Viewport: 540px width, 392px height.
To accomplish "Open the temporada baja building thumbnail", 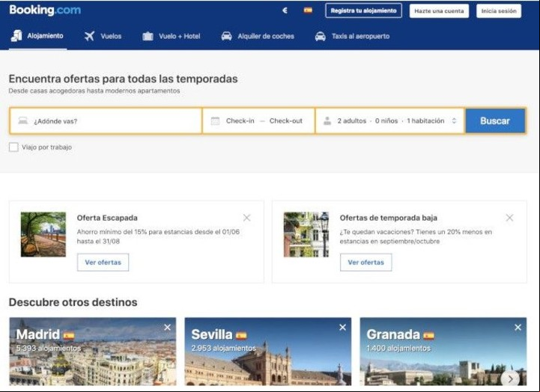I will point(306,234).
